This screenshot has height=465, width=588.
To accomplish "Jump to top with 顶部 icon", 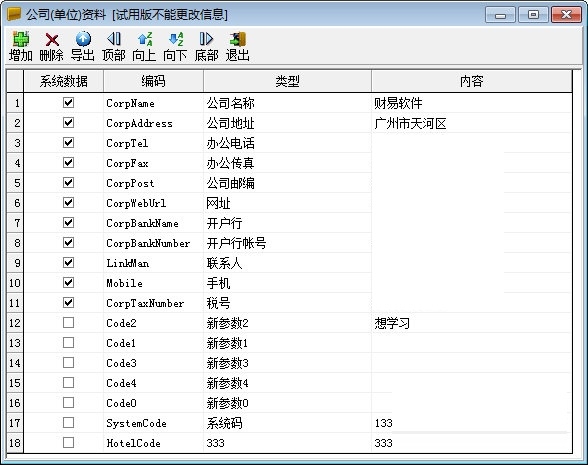I will [x=114, y=39].
